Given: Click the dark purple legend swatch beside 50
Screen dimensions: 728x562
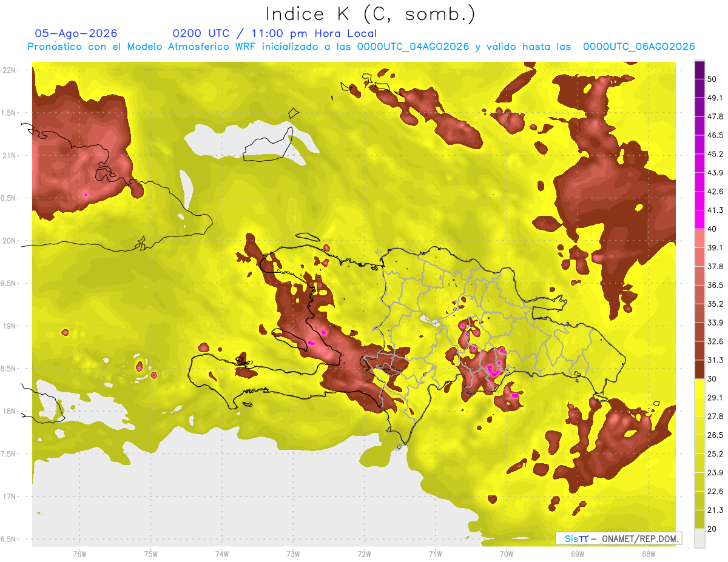Looking at the screenshot, I should point(699,70).
